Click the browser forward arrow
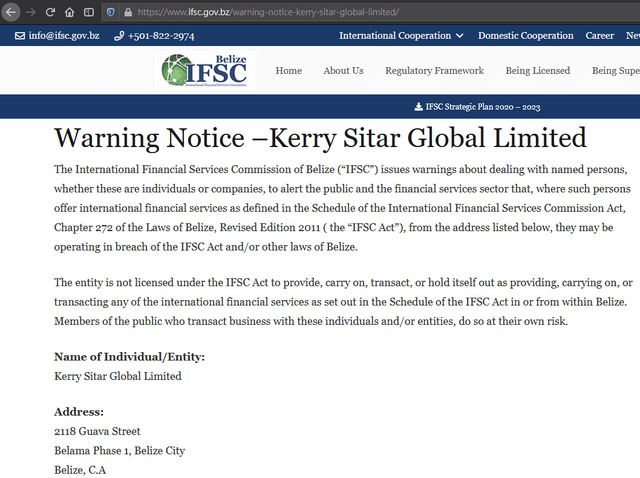The width and height of the screenshot is (640, 478). click(x=31, y=12)
